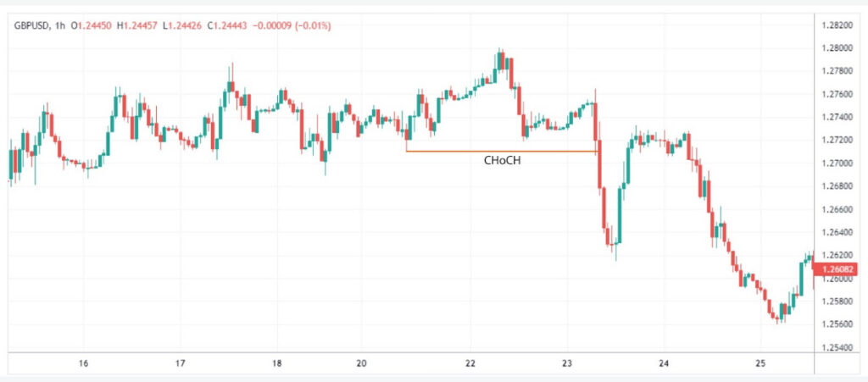Click date 18 on time axis
This screenshot has height=382, width=868.
pos(277,363)
